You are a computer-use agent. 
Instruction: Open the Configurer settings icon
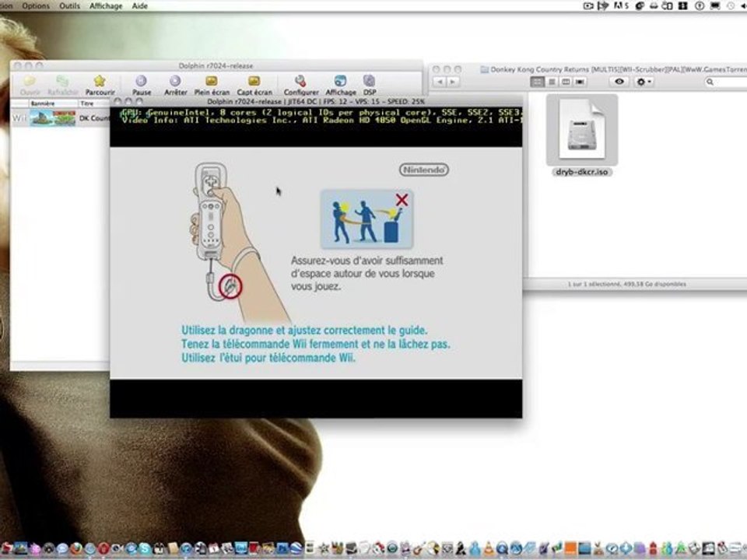click(x=300, y=84)
